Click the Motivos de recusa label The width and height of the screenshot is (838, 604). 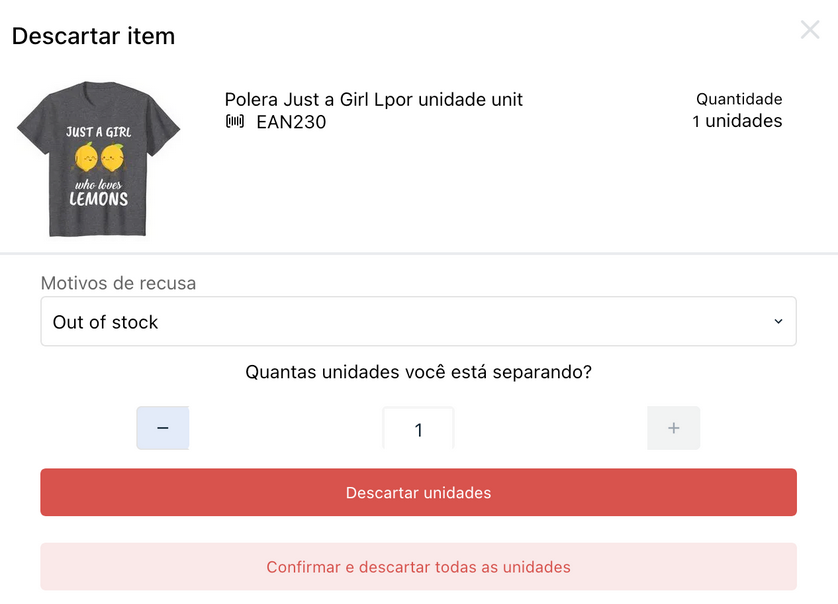click(x=119, y=283)
